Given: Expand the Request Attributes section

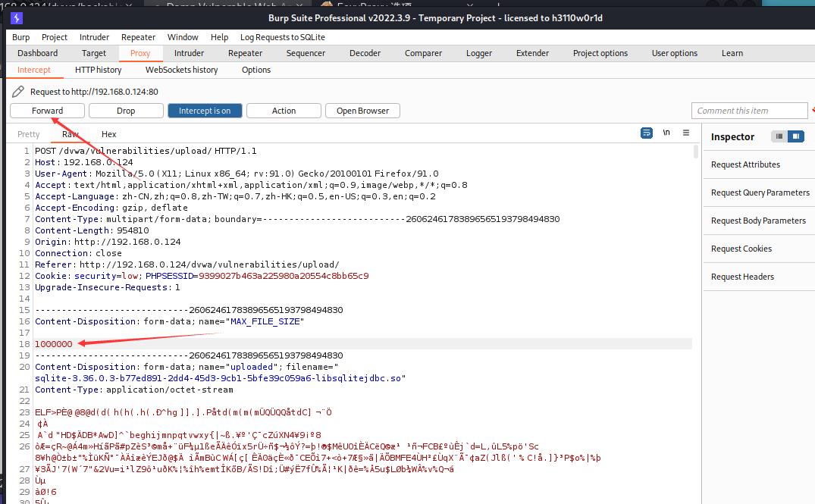Looking at the screenshot, I should [x=745, y=164].
